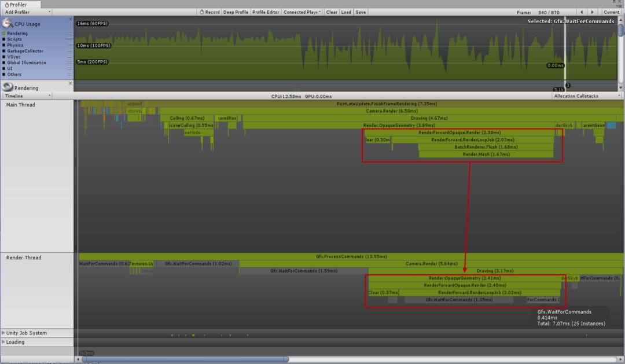The width and height of the screenshot is (625, 364).
Task: Toggle Physics category in CPU chart
Action: coord(4,45)
